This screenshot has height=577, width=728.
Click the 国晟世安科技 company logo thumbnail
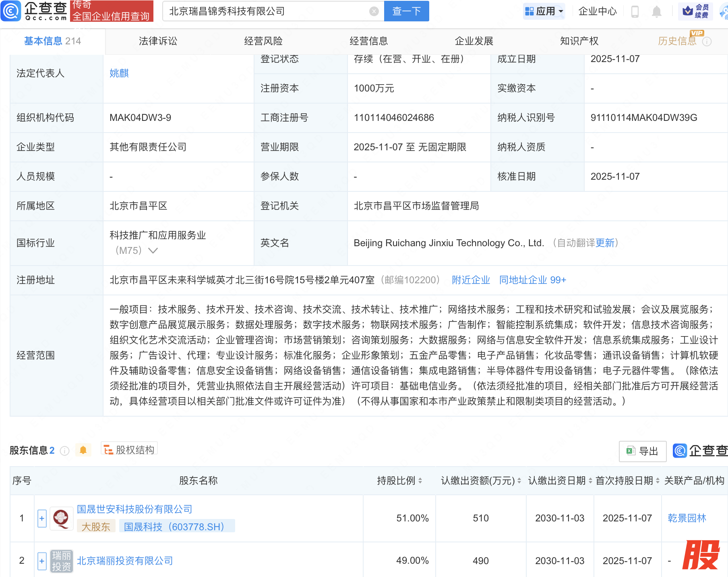point(61,518)
